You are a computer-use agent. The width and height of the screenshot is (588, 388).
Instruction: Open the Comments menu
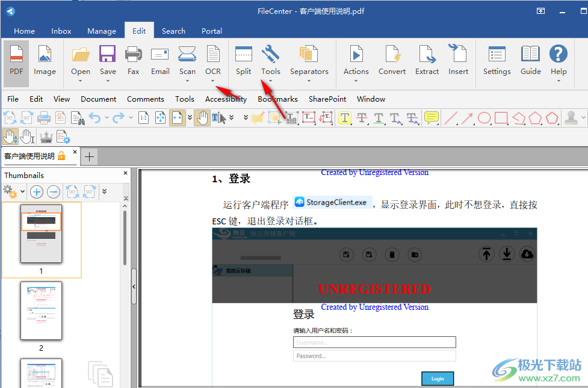point(146,99)
